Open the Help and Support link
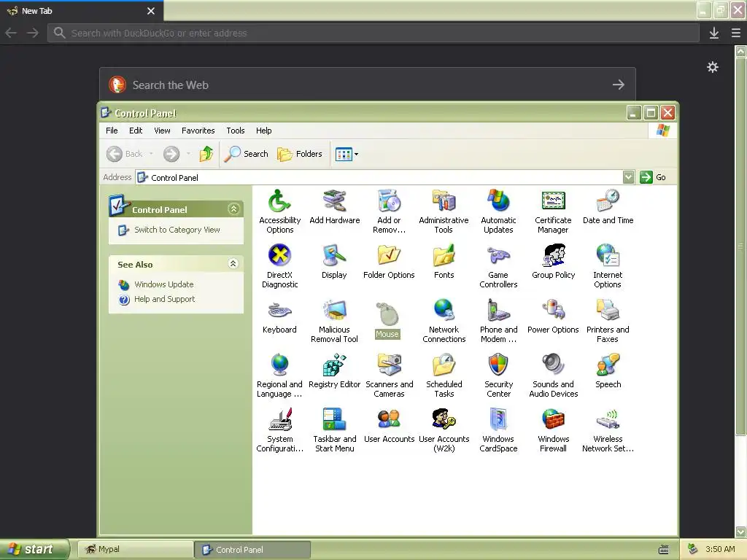 (164, 299)
